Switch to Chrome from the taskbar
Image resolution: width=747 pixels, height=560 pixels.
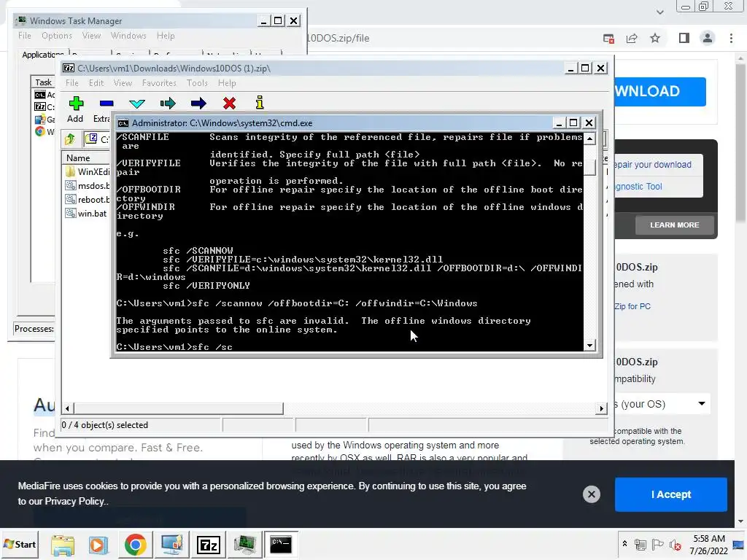[x=135, y=545]
